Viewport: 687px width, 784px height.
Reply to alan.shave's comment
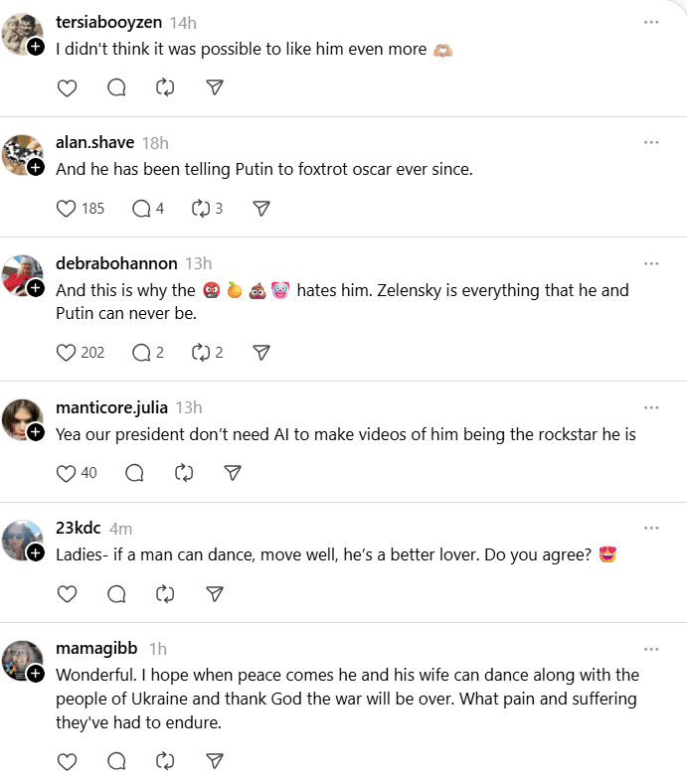tap(141, 209)
